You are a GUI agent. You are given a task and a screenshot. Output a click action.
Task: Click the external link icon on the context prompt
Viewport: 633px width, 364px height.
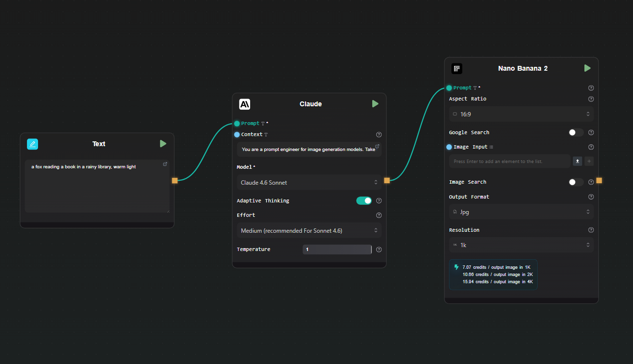click(x=377, y=146)
